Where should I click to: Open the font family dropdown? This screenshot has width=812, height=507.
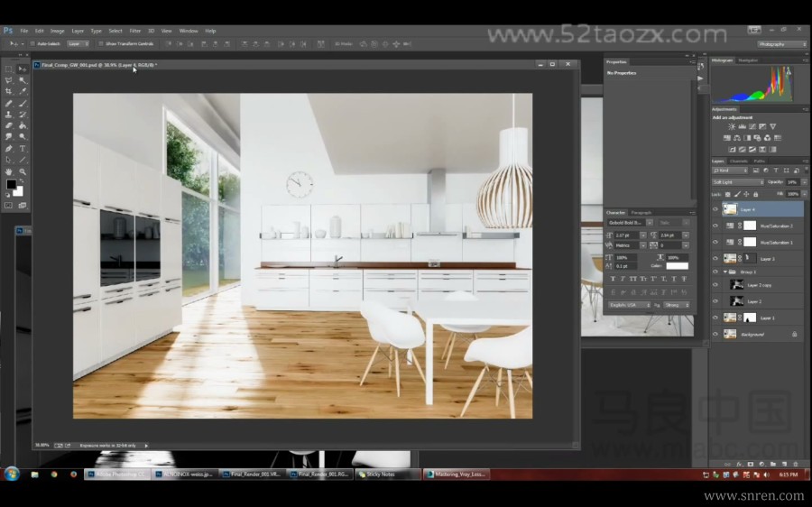pyautogui.click(x=650, y=223)
